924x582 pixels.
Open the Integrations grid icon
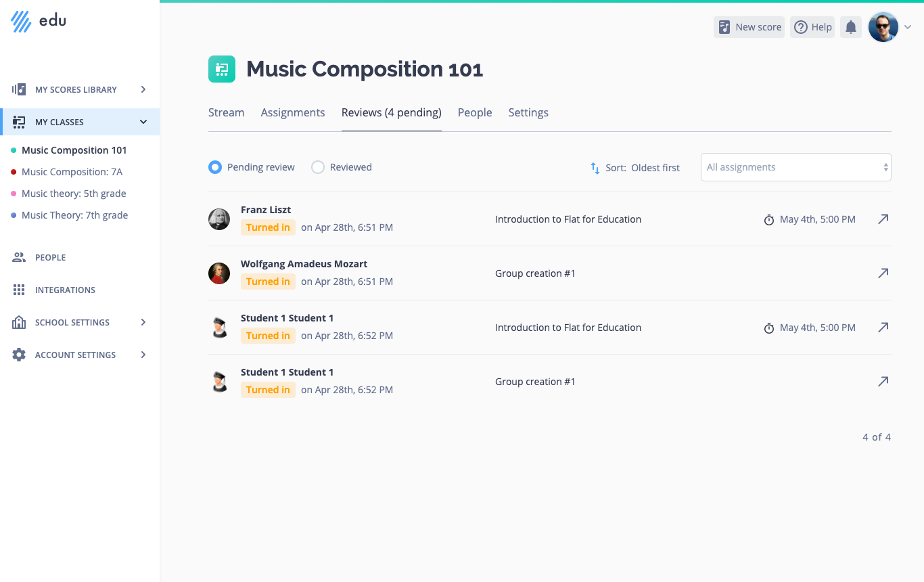(x=19, y=290)
